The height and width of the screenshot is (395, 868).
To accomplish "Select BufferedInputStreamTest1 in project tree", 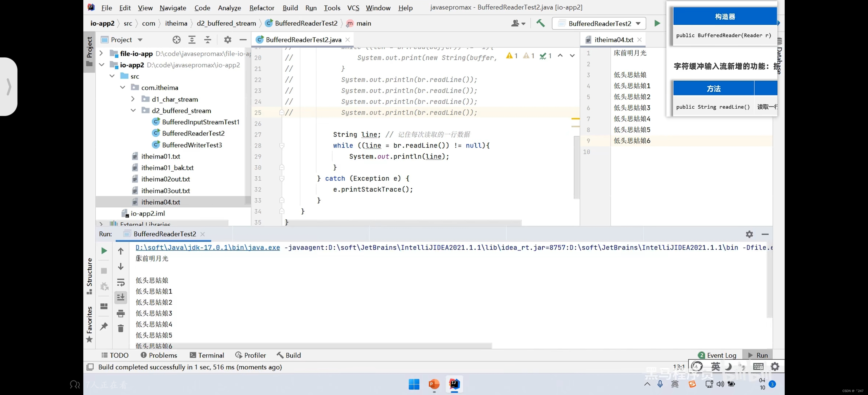I will [201, 122].
